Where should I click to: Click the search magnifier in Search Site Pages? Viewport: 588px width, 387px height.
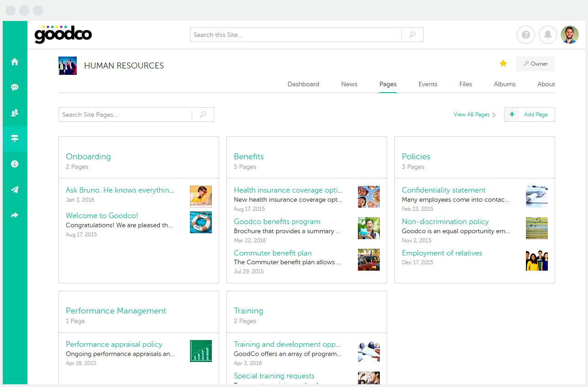click(203, 114)
